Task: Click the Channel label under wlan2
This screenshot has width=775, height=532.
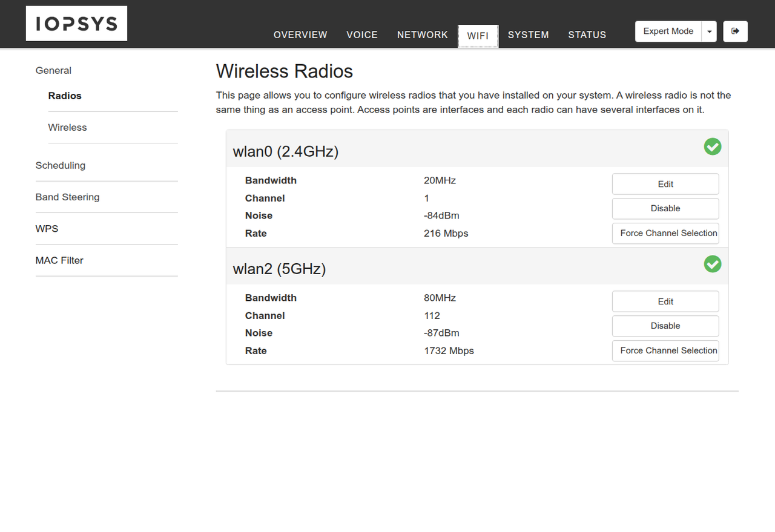Action: pyautogui.click(x=265, y=315)
